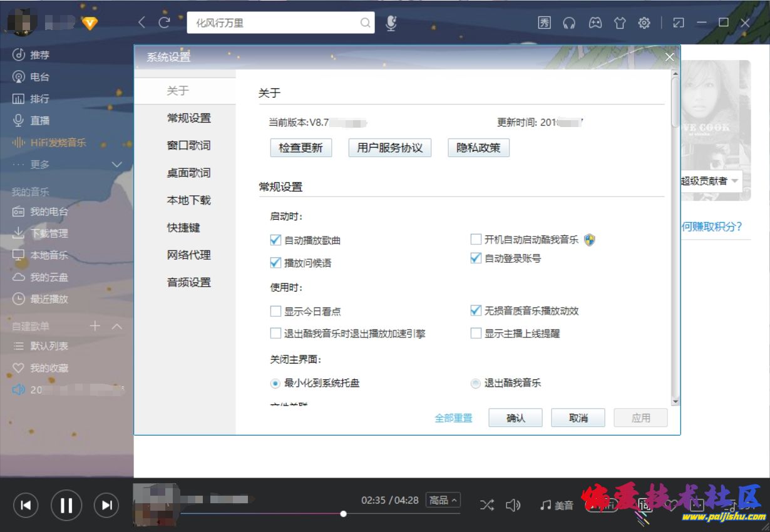
Task: Select 退出酷我音乐 radio button
Action: (476, 382)
